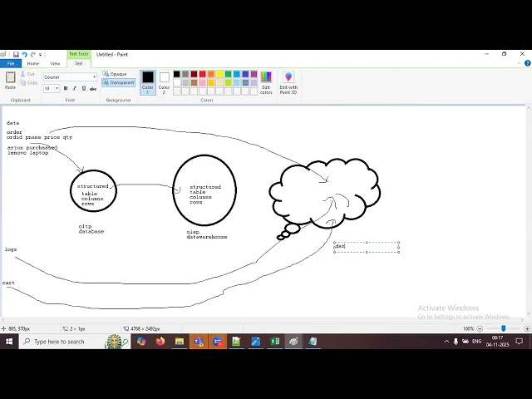This screenshot has width=532, height=399.
Task: Click the Paint icon in the taskbar
Action: pos(293,342)
